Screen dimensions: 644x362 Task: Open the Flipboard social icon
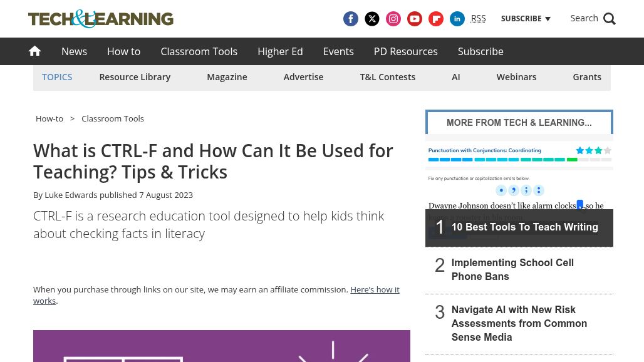click(x=436, y=19)
